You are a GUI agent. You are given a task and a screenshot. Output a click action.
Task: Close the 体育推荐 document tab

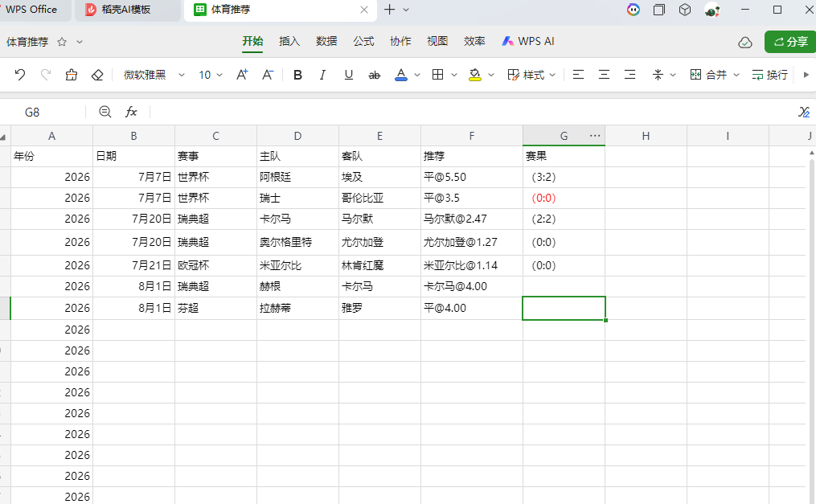coord(364,10)
